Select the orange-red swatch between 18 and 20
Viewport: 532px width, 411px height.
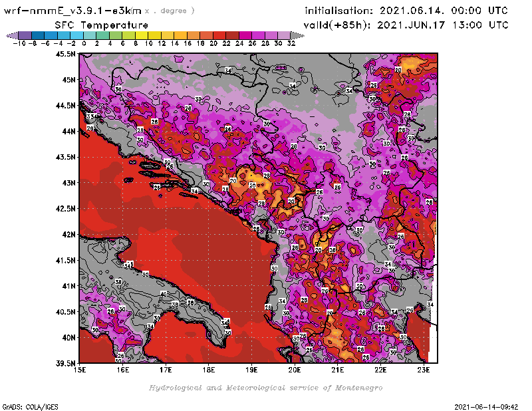coord(206,35)
